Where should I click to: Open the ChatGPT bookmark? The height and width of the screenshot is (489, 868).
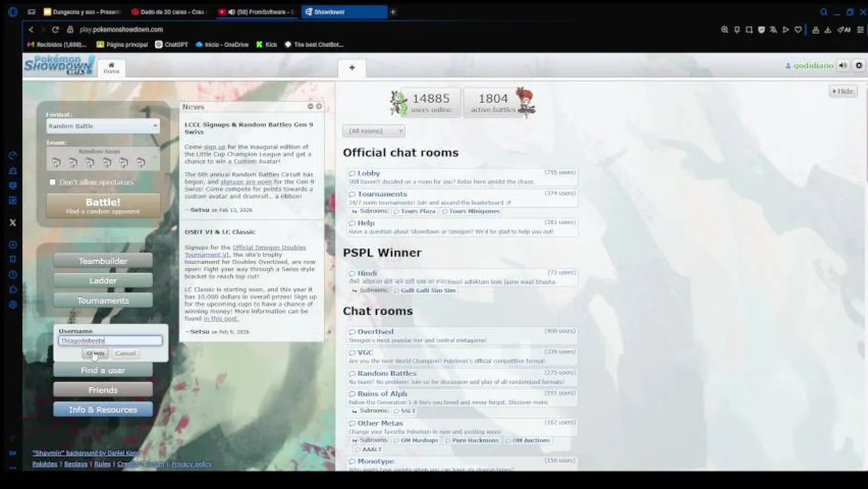pos(172,44)
